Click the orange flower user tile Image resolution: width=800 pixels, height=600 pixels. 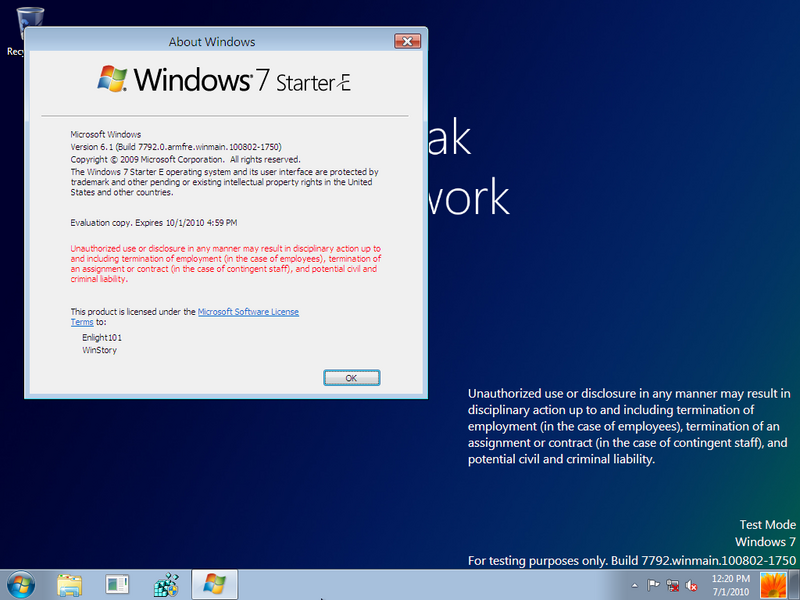tap(773, 585)
